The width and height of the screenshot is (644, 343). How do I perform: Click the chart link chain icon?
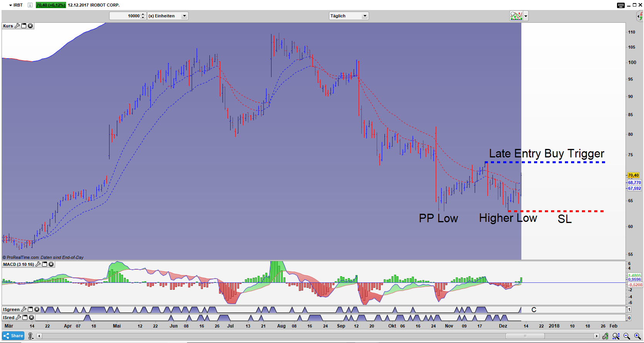click(31, 336)
